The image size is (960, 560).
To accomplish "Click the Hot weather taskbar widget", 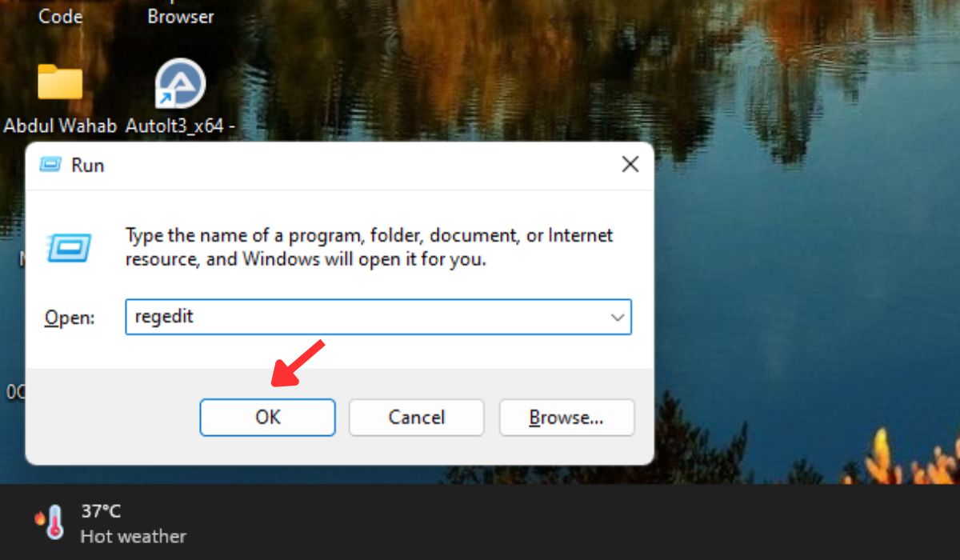I will [134, 537].
